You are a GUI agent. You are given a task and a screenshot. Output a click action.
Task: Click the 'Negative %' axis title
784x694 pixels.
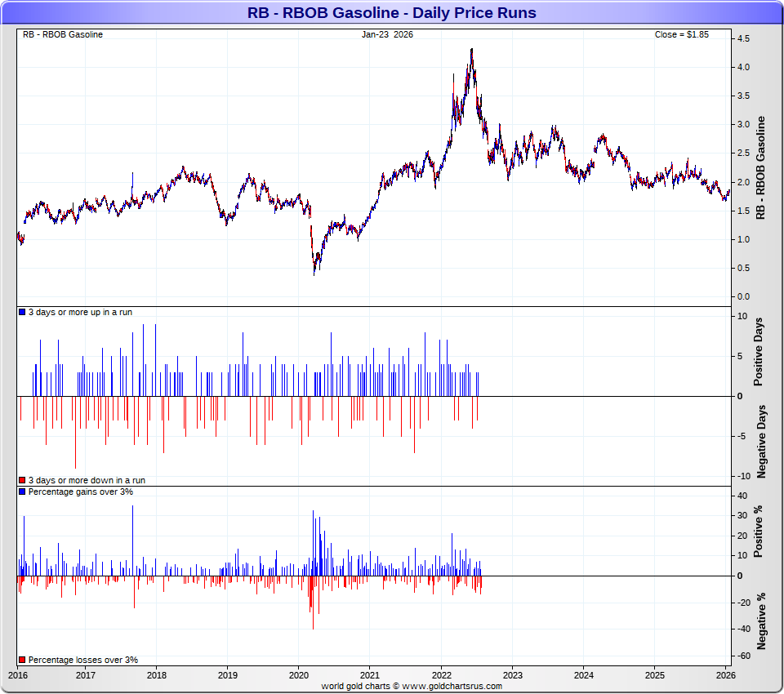pos(761,621)
